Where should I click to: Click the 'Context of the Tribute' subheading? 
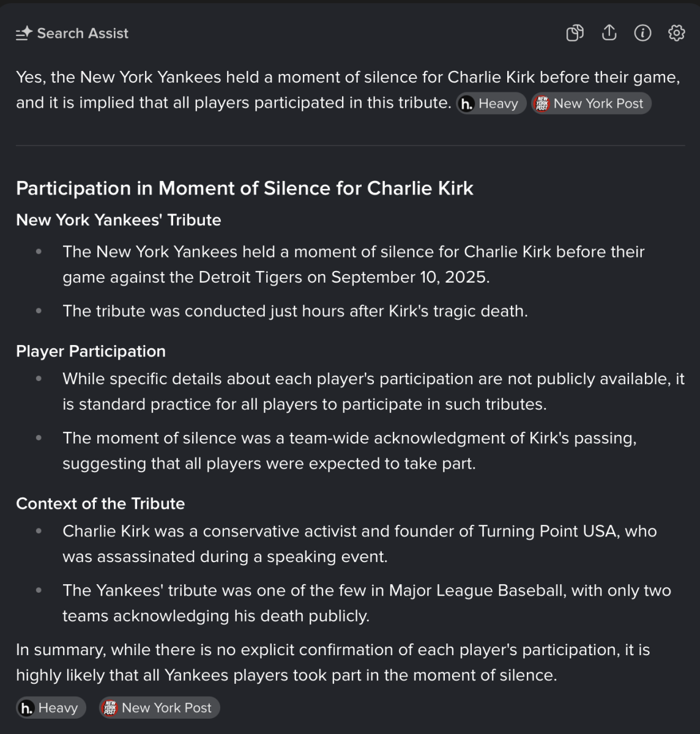(100, 503)
